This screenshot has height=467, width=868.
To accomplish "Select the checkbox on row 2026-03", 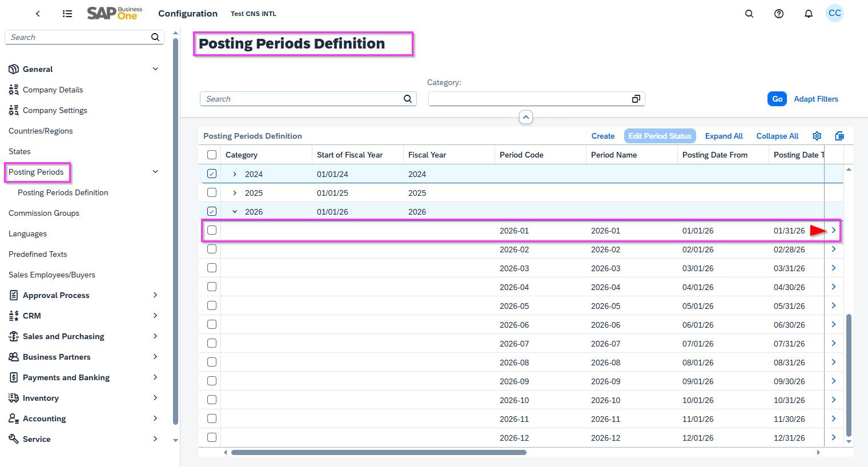I will click(212, 268).
